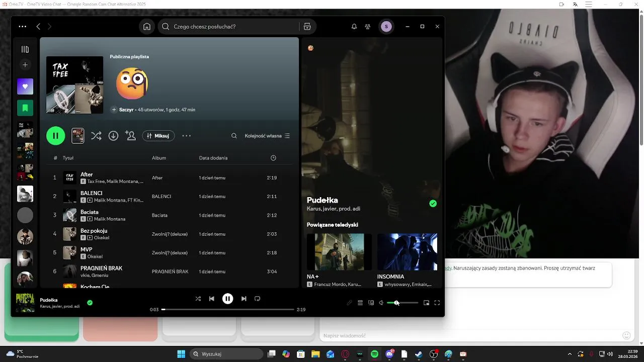Open Spotify from the Windows taskbar

pyautogui.click(x=375, y=354)
